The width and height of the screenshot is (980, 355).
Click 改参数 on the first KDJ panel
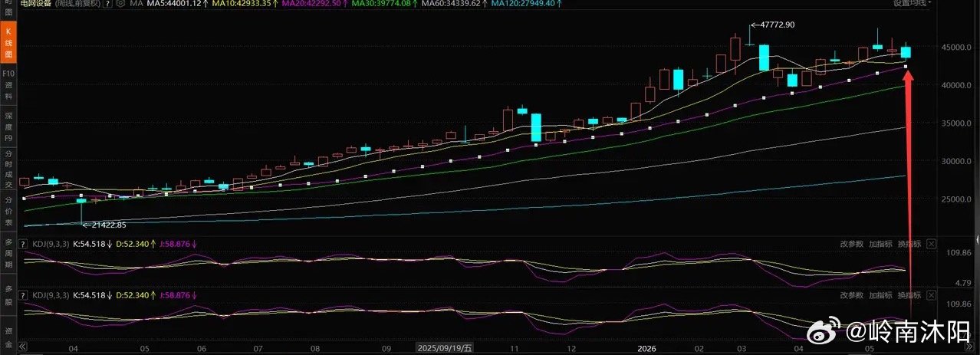852,244
